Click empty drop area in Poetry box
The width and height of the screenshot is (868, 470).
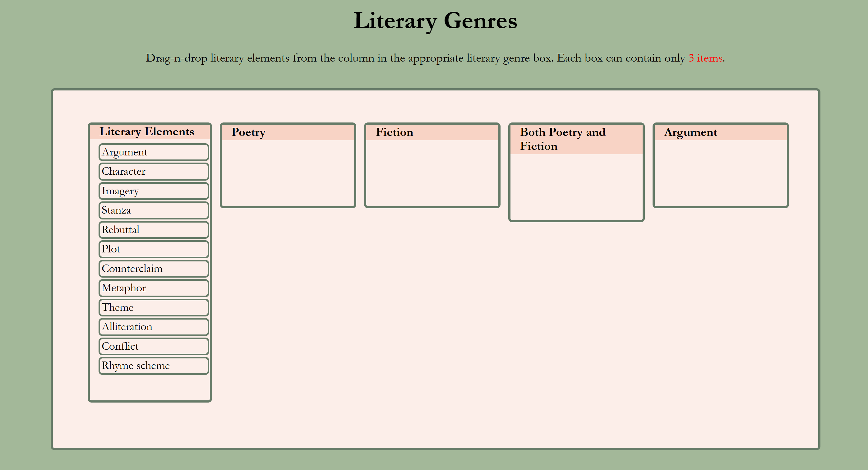tap(288, 173)
